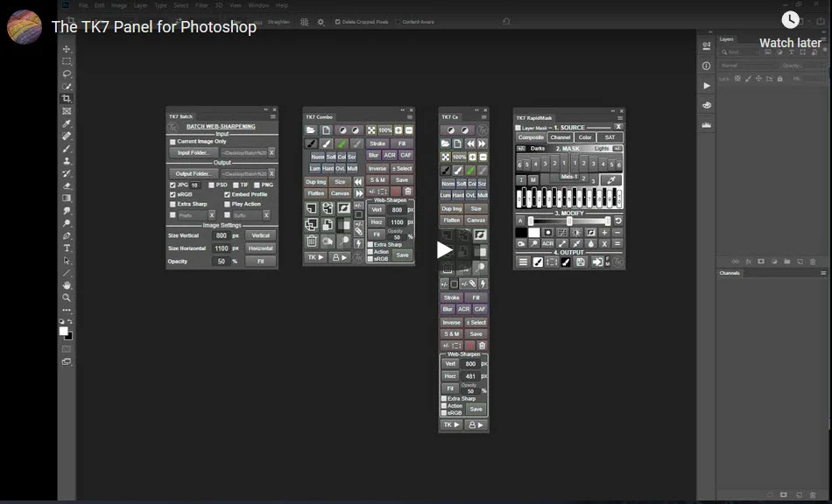
Task: Click middle handle of RapidMask Modify slider
Action: point(569,221)
